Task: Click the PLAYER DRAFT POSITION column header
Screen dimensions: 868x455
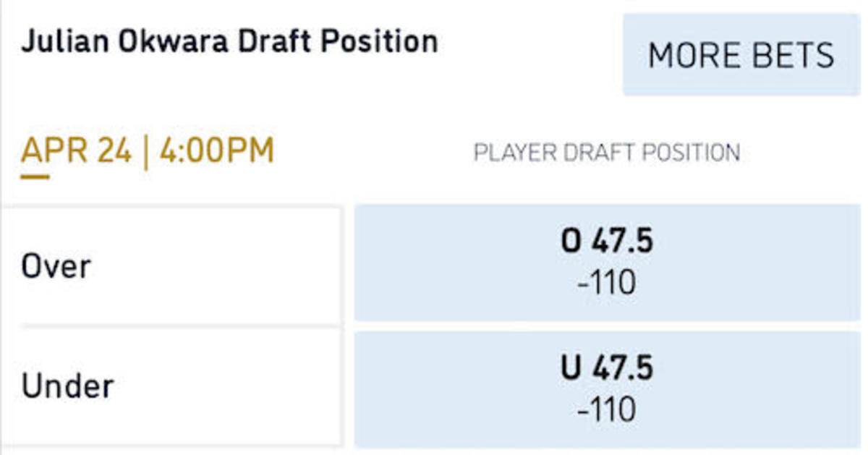Action: (606, 153)
